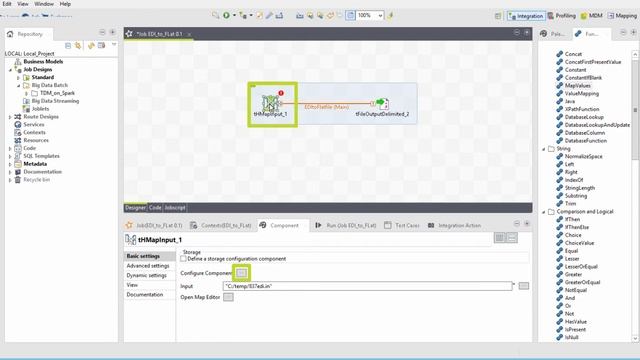Image resolution: width=640 pixels, height=360 pixels.
Task: Switch to the Jobscript view tab
Action: tap(175, 208)
